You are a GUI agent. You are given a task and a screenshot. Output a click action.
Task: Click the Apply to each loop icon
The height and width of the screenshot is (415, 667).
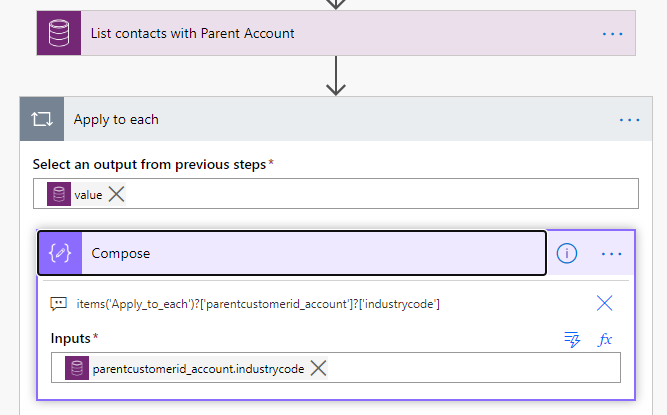tap(42, 119)
